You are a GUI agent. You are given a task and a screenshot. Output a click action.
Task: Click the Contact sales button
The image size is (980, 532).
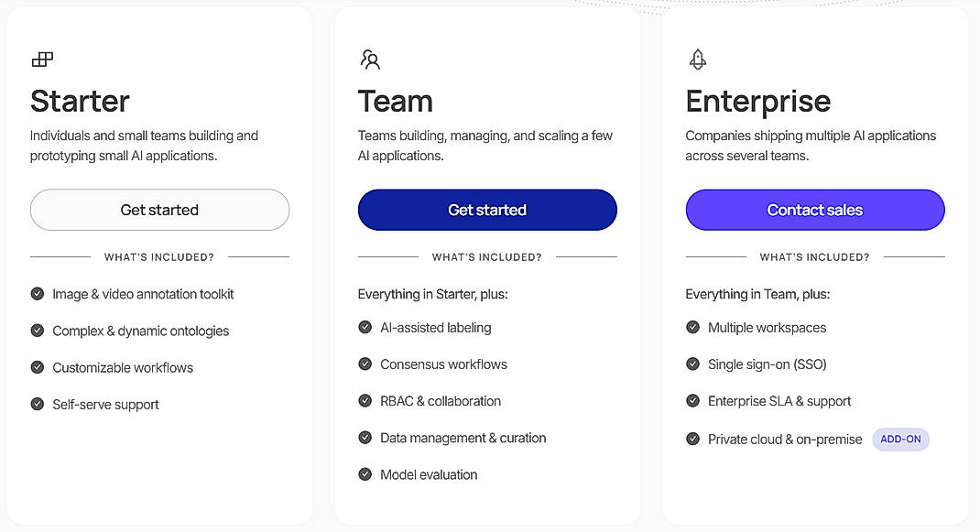point(814,210)
